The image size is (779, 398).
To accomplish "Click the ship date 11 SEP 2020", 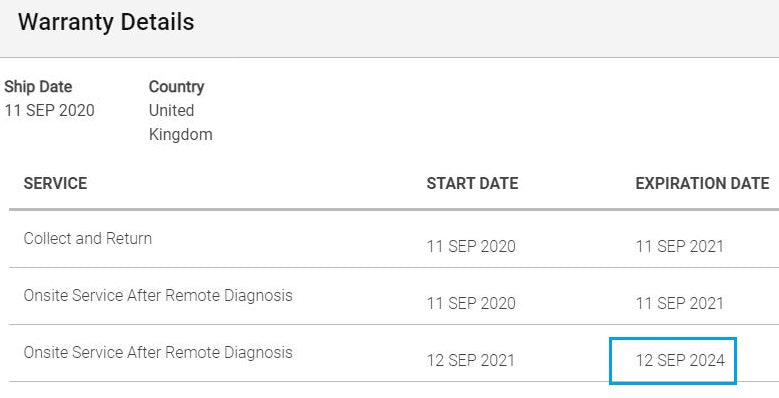I will pyautogui.click(x=49, y=110).
